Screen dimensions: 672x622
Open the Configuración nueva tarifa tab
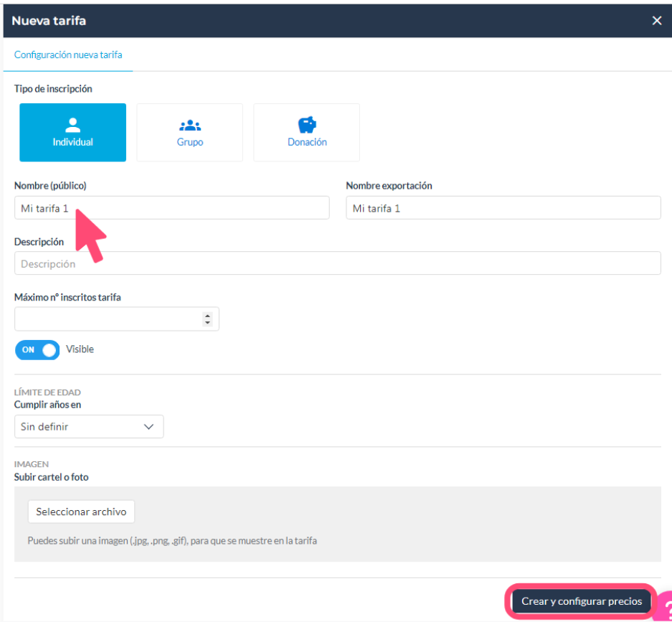tap(68, 55)
